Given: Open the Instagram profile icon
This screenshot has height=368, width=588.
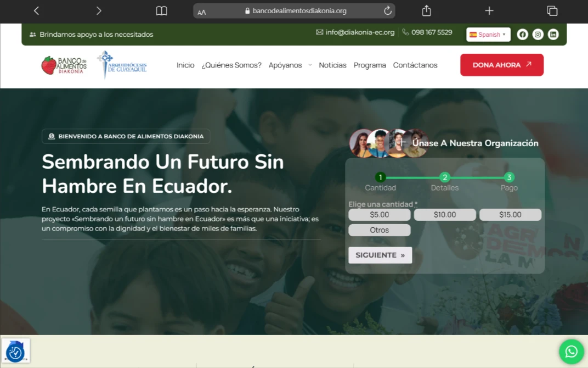Looking at the screenshot, I should (x=538, y=34).
